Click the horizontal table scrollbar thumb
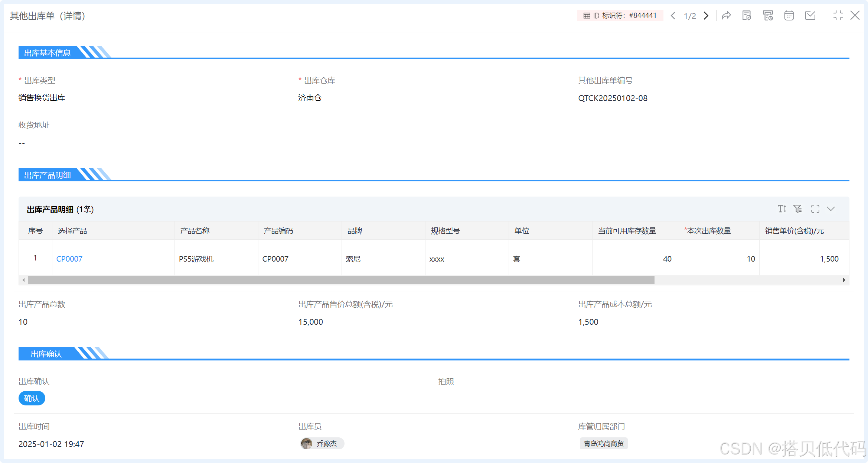868x463 pixels. point(341,280)
